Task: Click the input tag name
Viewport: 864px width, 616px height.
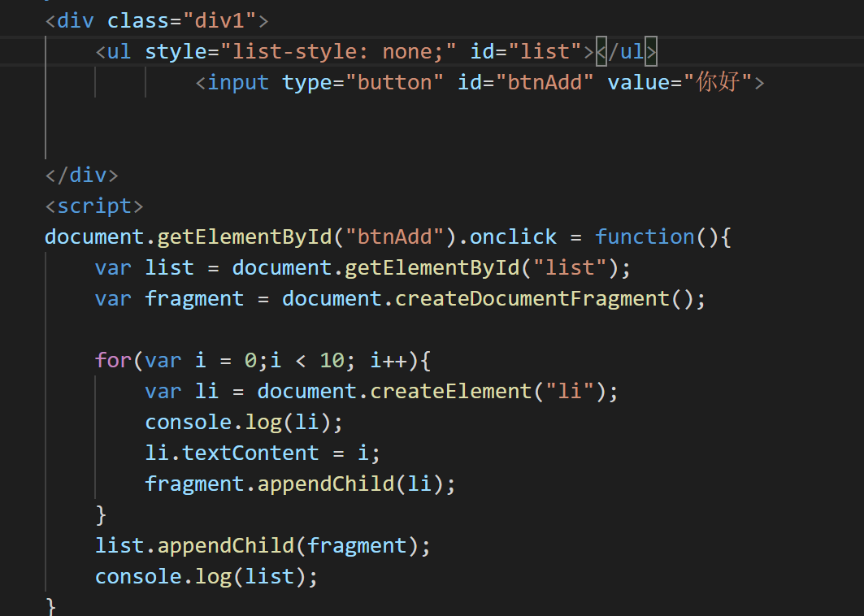Action: click(238, 83)
